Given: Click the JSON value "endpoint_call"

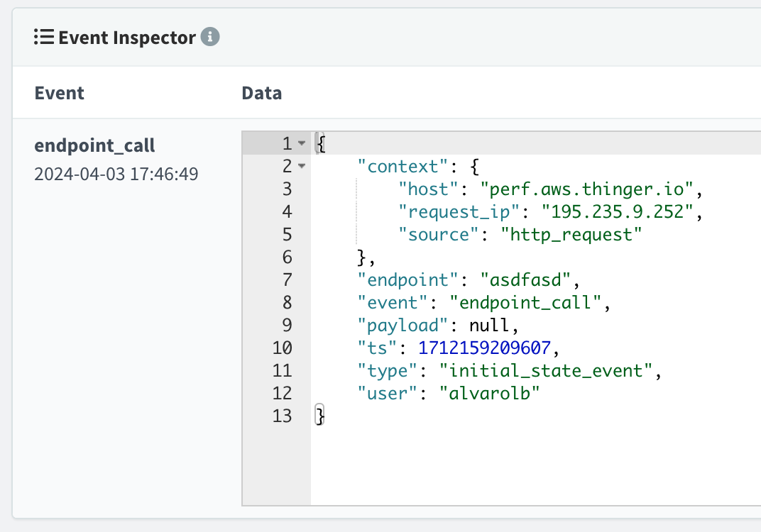Looking at the screenshot, I should [x=525, y=303].
